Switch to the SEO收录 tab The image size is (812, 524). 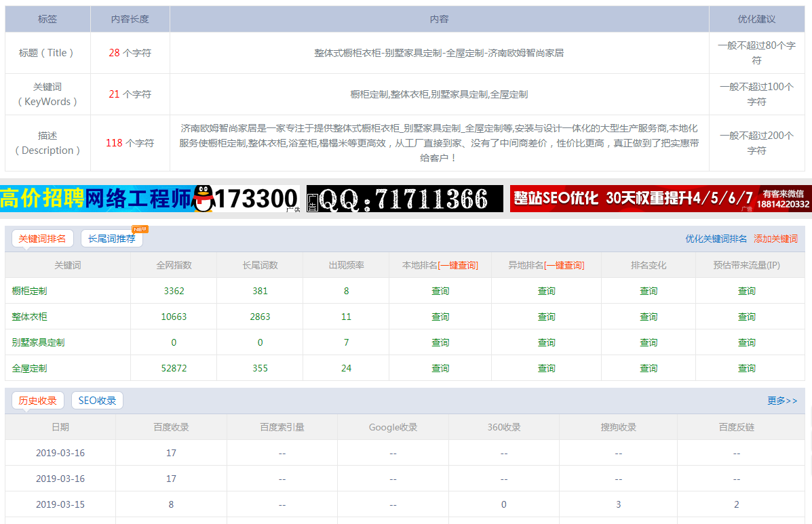(97, 401)
